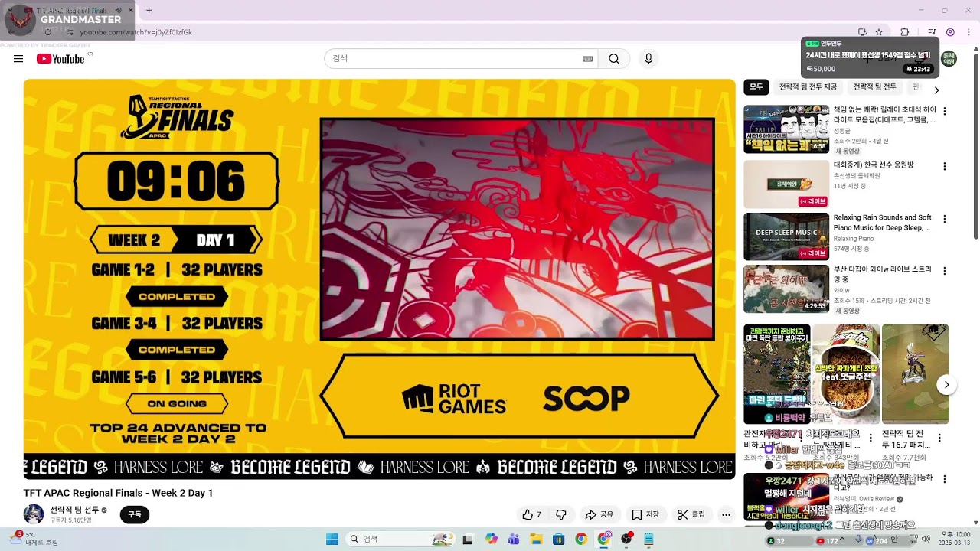
Task: Open the YouTube guide hamburger menu
Action: (18, 59)
